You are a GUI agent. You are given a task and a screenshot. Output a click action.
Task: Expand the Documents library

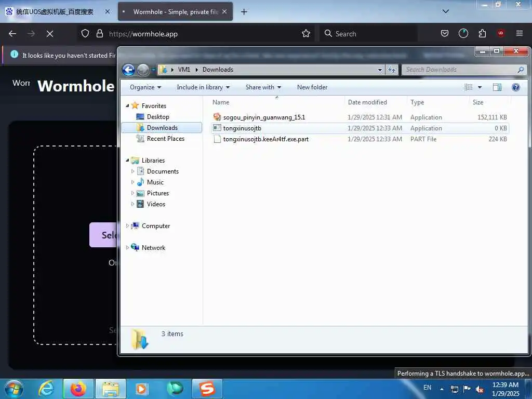coord(132,171)
